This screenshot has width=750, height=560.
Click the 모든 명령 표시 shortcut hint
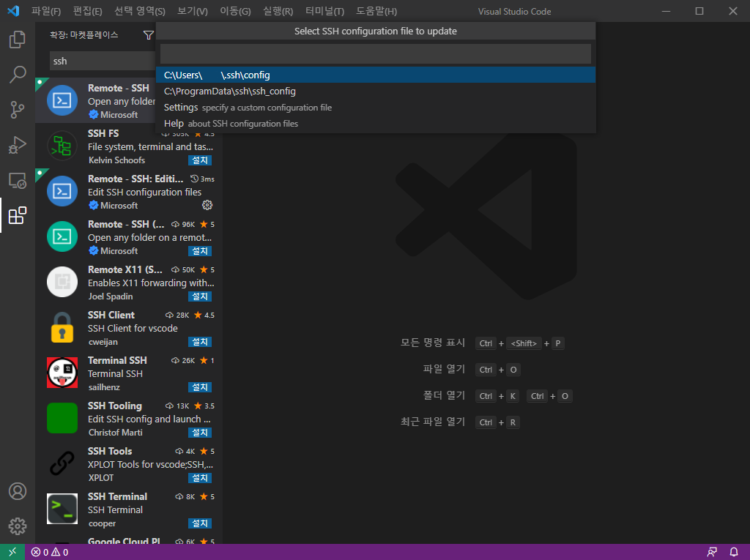[432, 343]
